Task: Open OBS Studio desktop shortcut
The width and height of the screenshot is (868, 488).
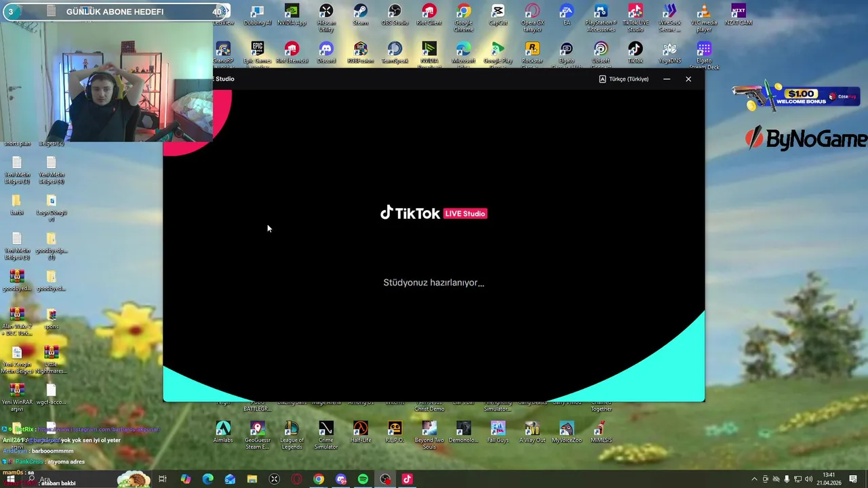Action: pos(395,16)
